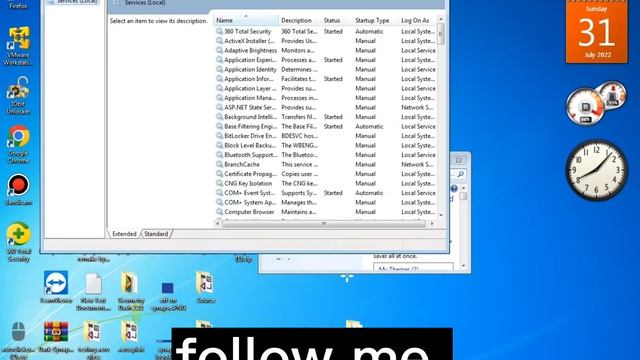Click the blue help icon in background window

(454, 189)
